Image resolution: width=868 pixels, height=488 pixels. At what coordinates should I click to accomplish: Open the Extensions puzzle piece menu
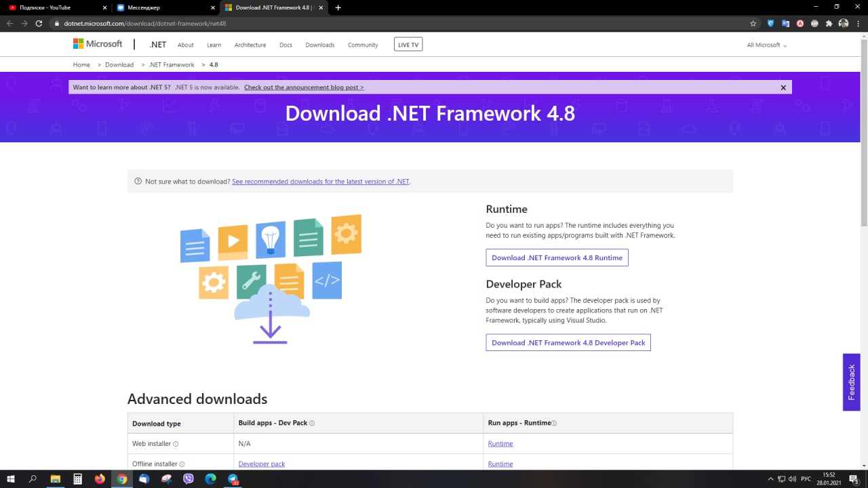click(829, 23)
